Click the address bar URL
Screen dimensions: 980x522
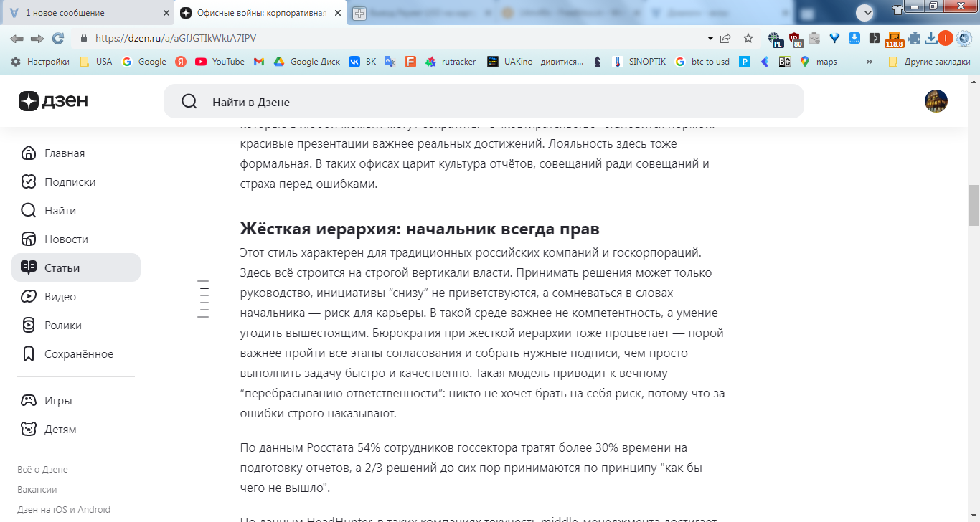click(176, 38)
